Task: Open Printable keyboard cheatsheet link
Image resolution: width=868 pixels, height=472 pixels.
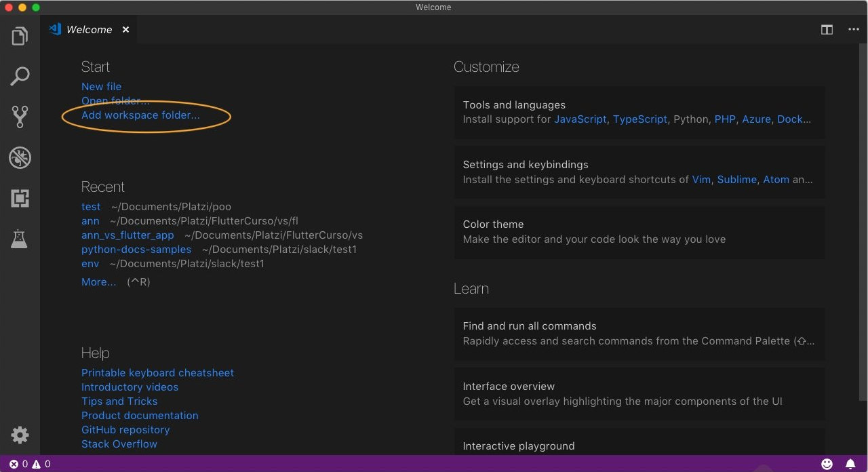Action: [157, 373]
